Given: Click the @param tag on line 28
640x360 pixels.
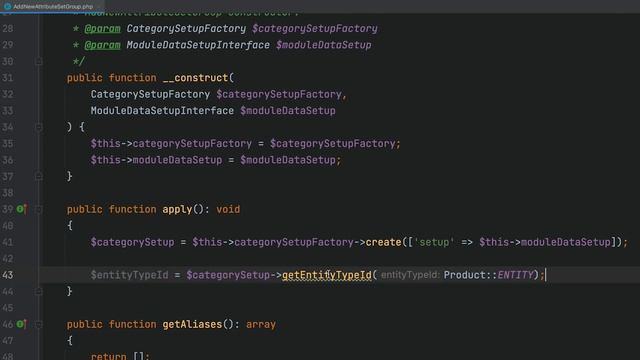Looking at the screenshot, I should pyautogui.click(x=102, y=29).
